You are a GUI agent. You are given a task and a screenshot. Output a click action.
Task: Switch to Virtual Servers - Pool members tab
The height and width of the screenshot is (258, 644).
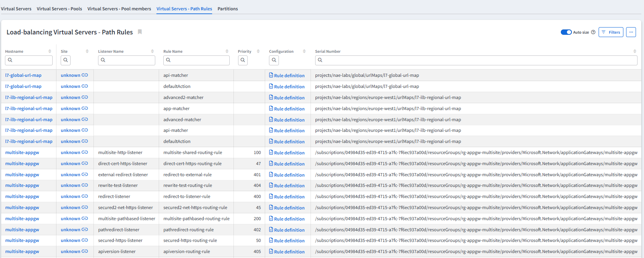(x=119, y=9)
